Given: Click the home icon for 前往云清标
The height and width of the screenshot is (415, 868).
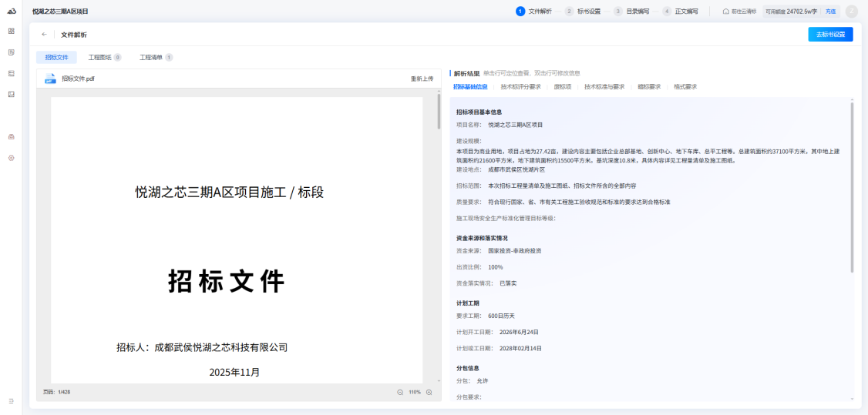Looking at the screenshot, I should [x=725, y=11].
